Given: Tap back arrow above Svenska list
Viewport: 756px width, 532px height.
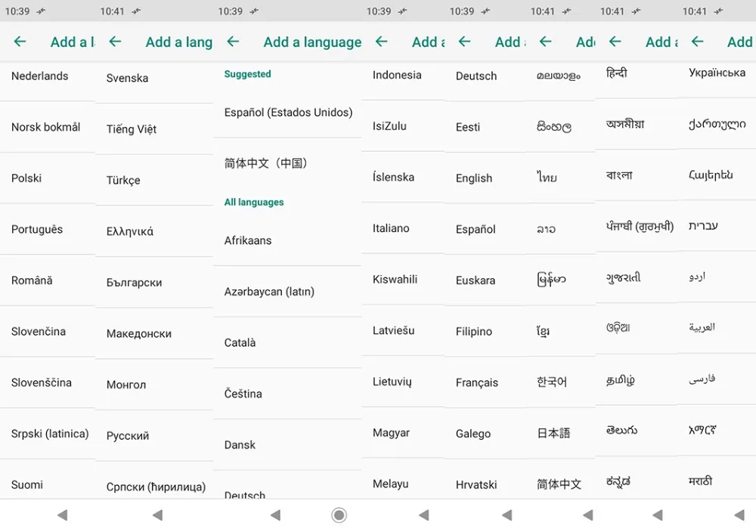Looking at the screenshot, I should (115, 42).
